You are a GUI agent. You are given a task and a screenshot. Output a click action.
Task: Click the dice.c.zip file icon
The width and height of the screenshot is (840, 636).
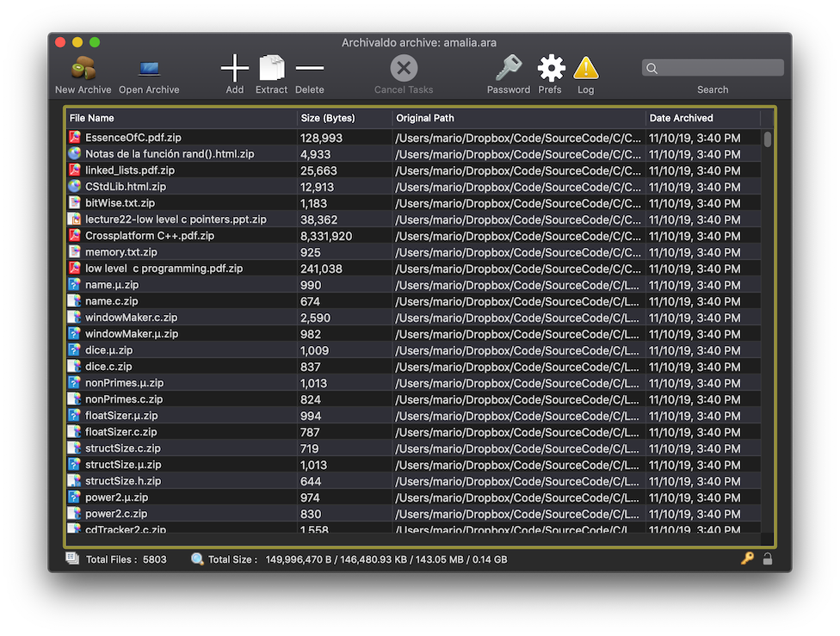(x=75, y=367)
